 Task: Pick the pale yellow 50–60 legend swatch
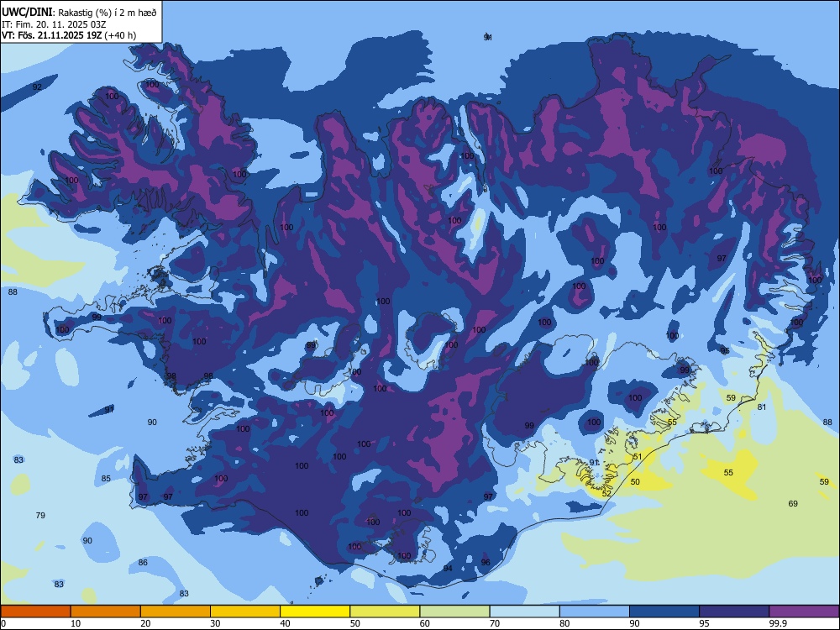click(385, 612)
